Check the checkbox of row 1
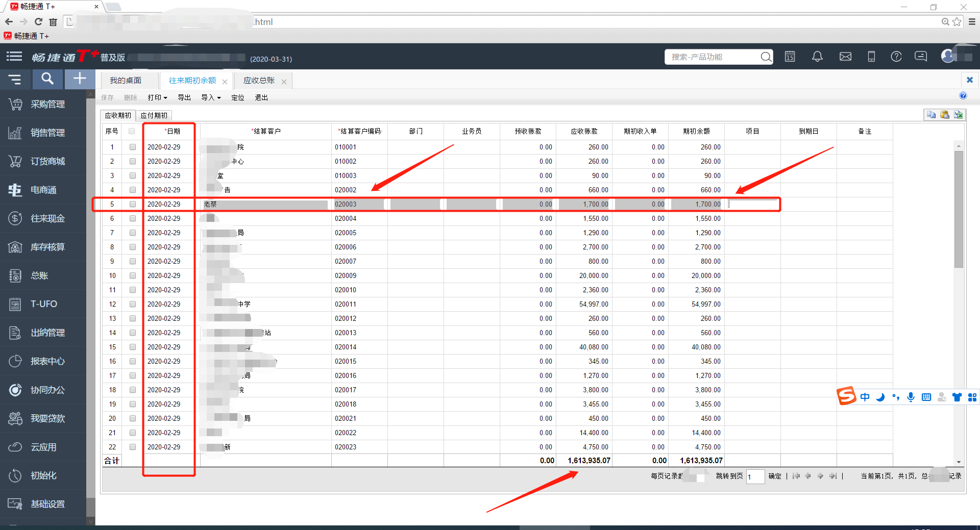This screenshot has width=980, height=530. [133, 147]
